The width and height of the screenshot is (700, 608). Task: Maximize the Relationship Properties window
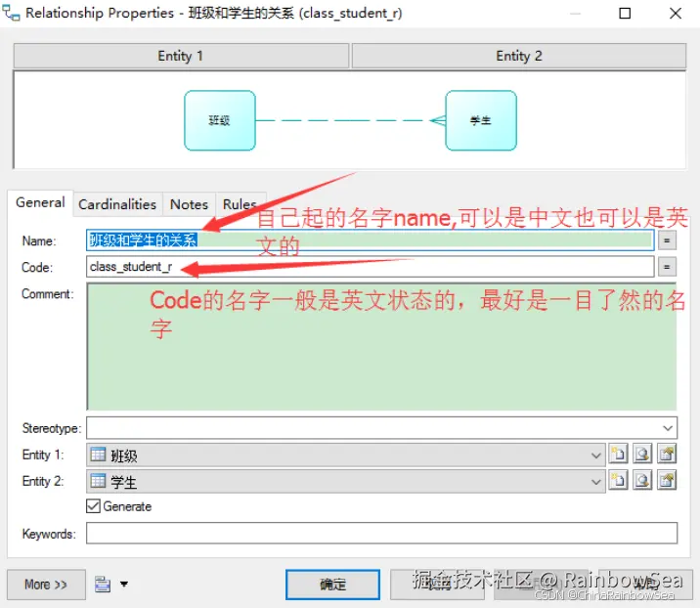point(625,14)
